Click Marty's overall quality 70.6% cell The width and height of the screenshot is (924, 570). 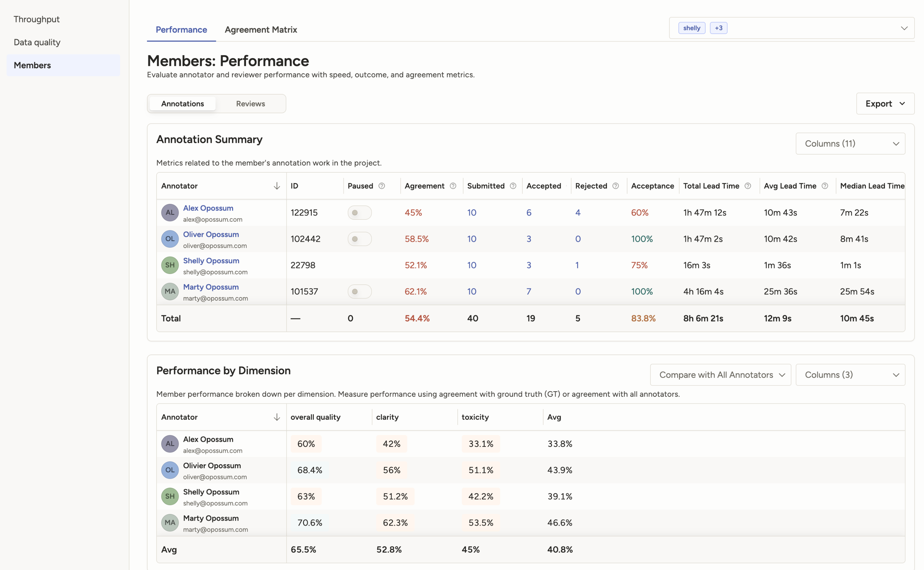310,523
